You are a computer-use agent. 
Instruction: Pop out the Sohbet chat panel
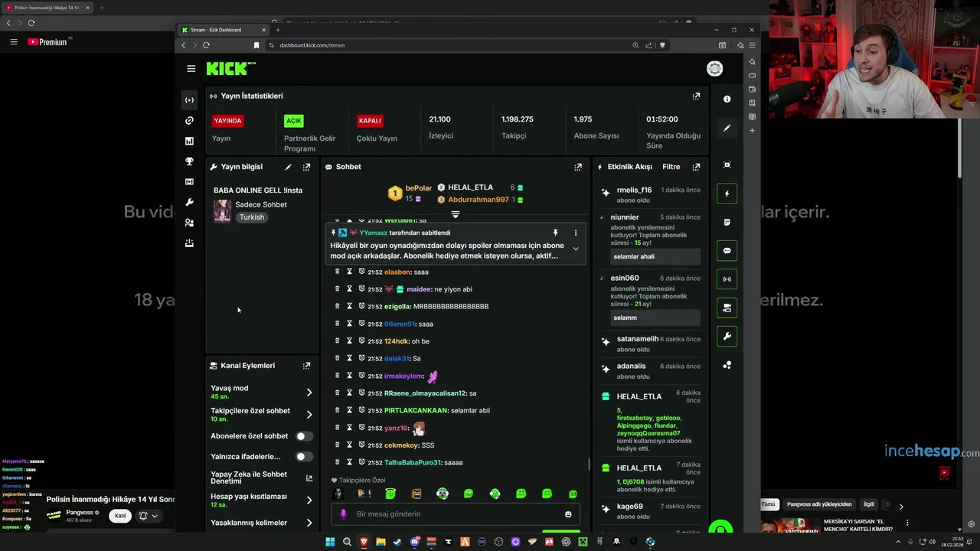[x=578, y=167]
